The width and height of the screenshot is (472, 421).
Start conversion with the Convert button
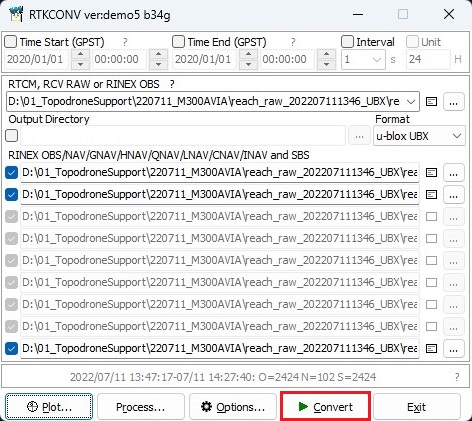[x=325, y=407]
